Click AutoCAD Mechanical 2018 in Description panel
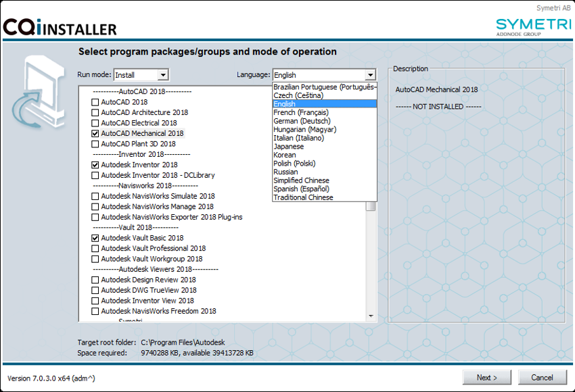Viewport: 575px width, 392px height. coord(436,89)
